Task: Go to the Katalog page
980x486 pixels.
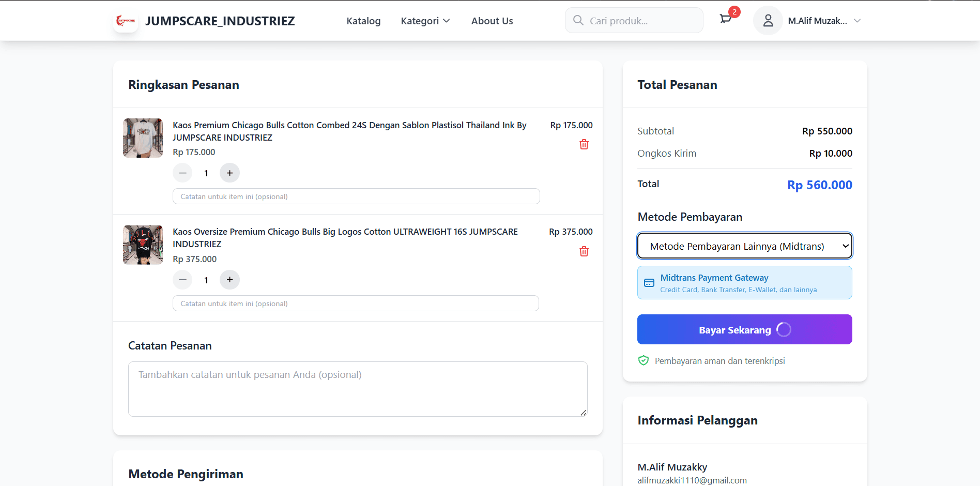Action: click(x=363, y=21)
